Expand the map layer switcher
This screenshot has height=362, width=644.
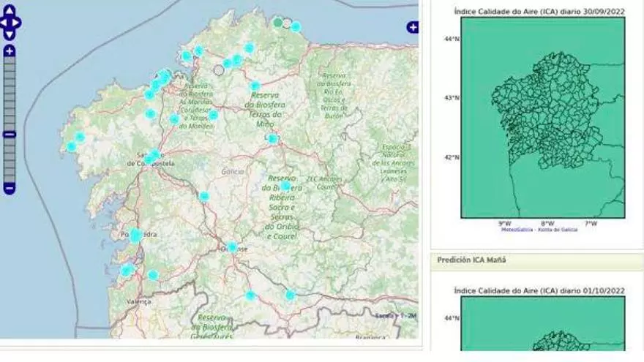pyautogui.click(x=413, y=28)
